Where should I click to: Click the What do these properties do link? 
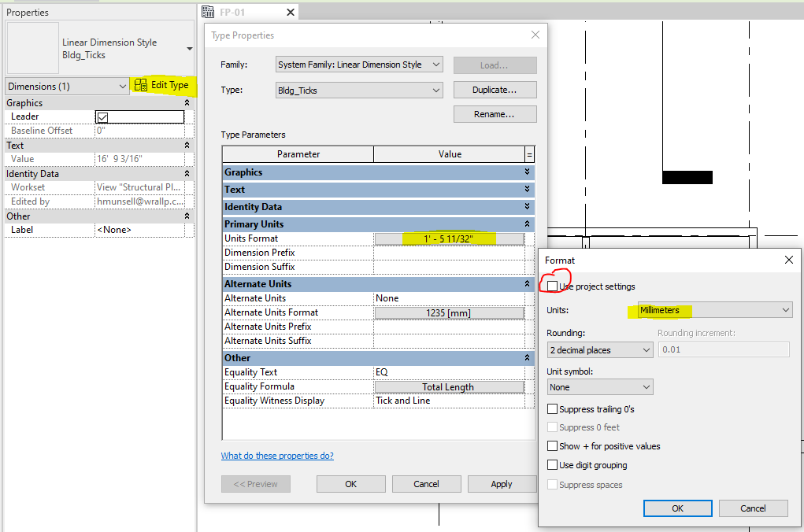[277, 455]
